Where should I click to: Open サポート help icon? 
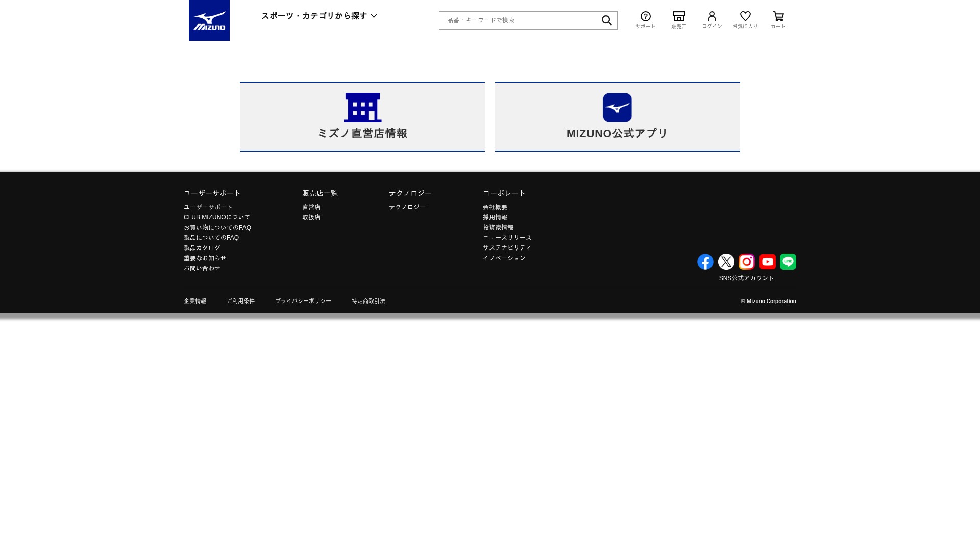coord(646,20)
